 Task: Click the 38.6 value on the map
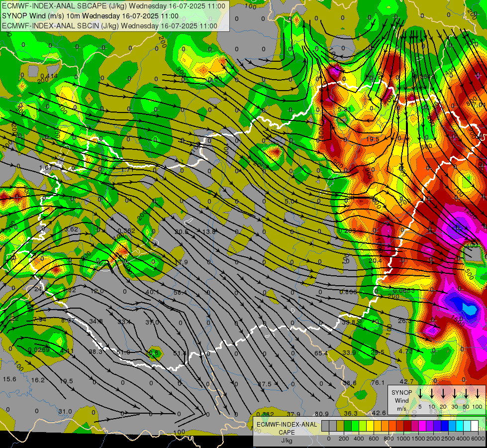click(x=350, y=383)
